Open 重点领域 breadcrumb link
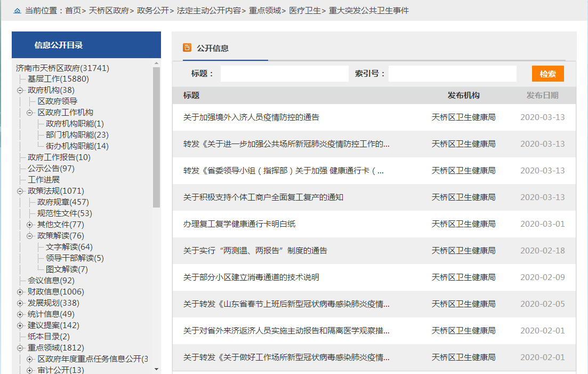This screenshot has height=374, width=588. click(x=265, y=11)
